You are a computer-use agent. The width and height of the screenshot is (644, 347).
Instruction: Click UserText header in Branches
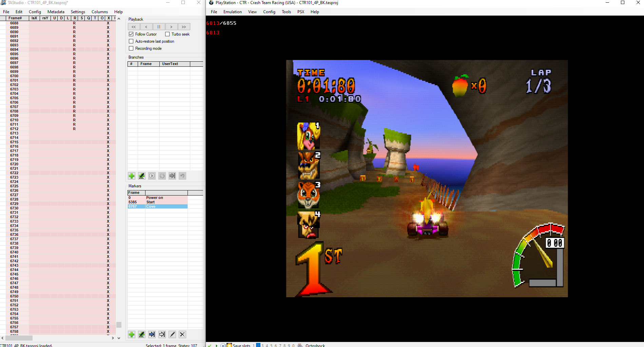coord(175,64)
